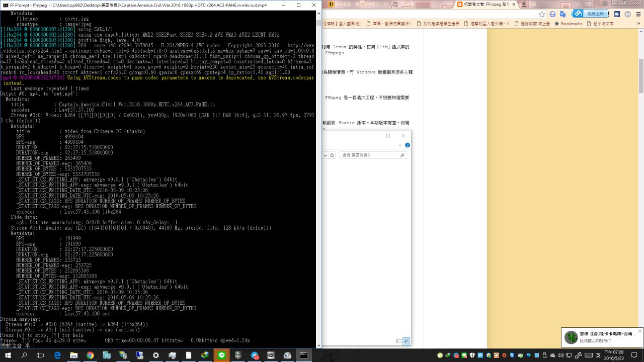Open the LINE app from the taskbar
The width and height of the screenshot is (644, 362).
coord(221,355)
